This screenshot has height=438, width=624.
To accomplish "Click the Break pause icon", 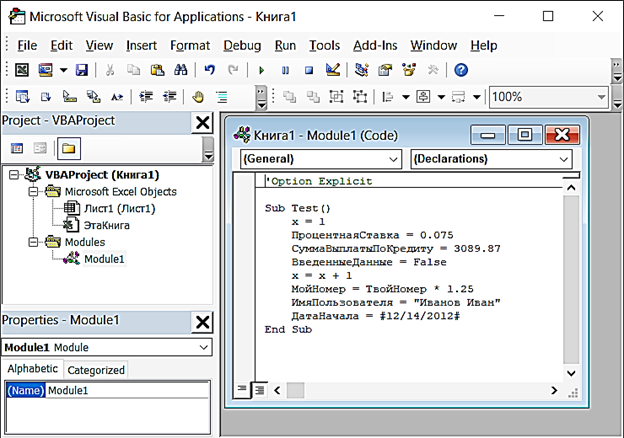I will (285, 70).
